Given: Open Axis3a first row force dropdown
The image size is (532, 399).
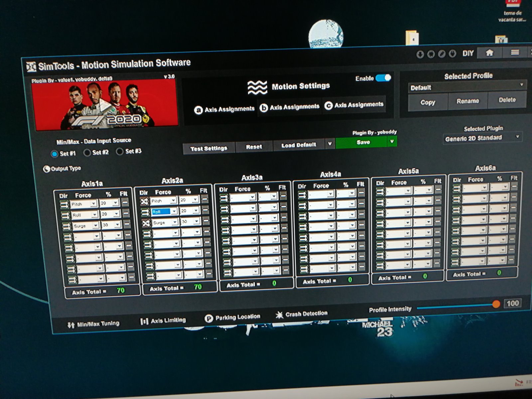Looking at the screenshot, I should pyautogui.click(x=243, y=197).
